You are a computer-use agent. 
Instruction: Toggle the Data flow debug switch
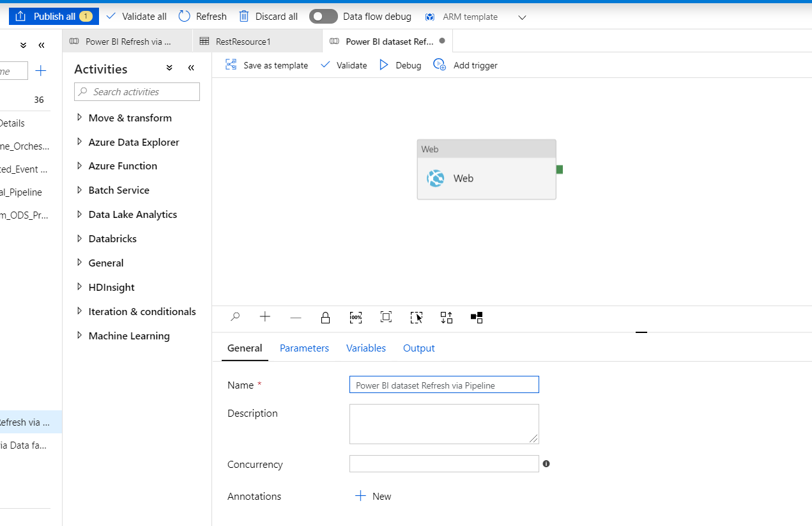(323, 17)
